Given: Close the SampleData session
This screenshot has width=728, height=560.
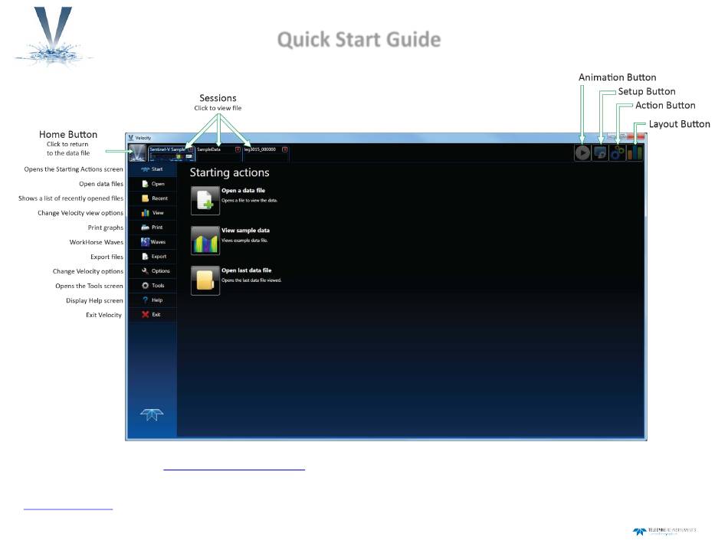Looking at the screenshot, I should coord(238,149).
